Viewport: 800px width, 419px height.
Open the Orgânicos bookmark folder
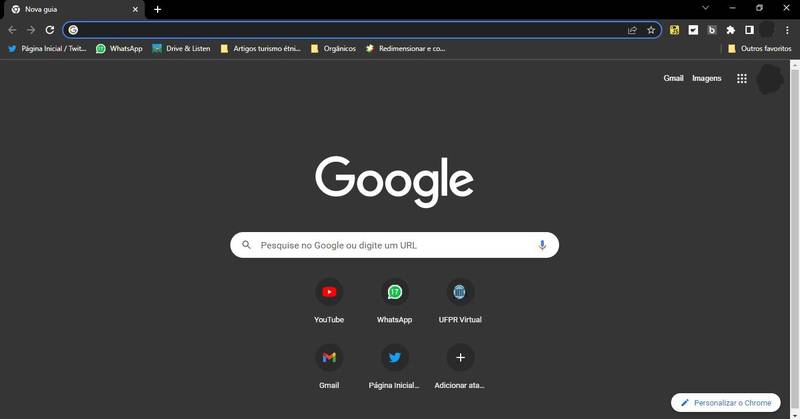[x=333, y=48]
